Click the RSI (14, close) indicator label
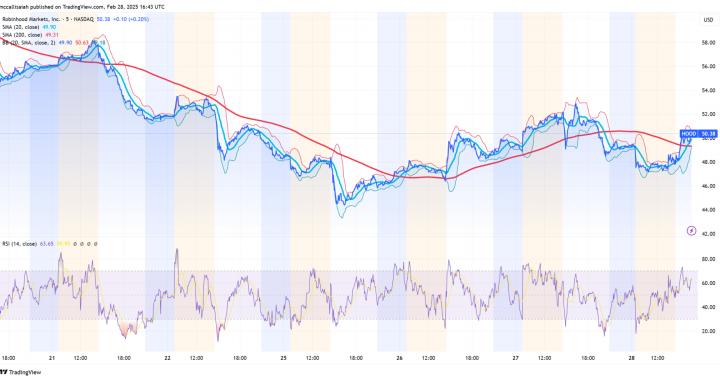 pyautogui.click(x=20, y=244)
